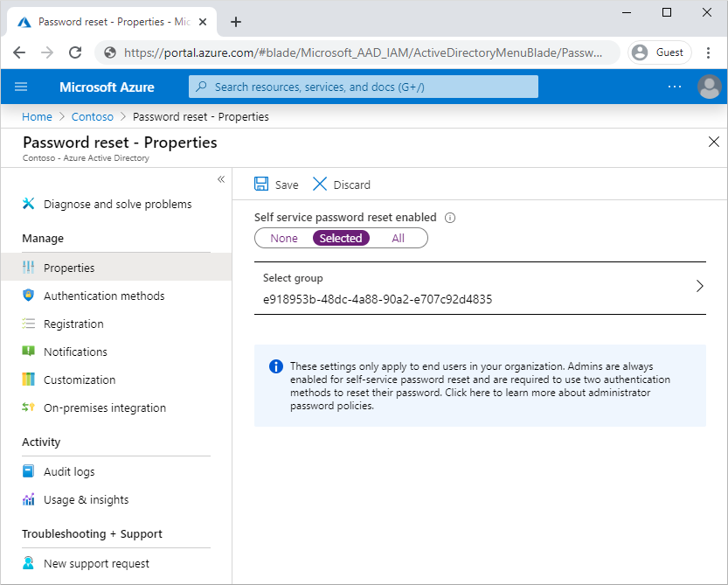This screenshot has height=585, width=728.
Task: Click the Azure account avatar
Action: coord(710,87)
